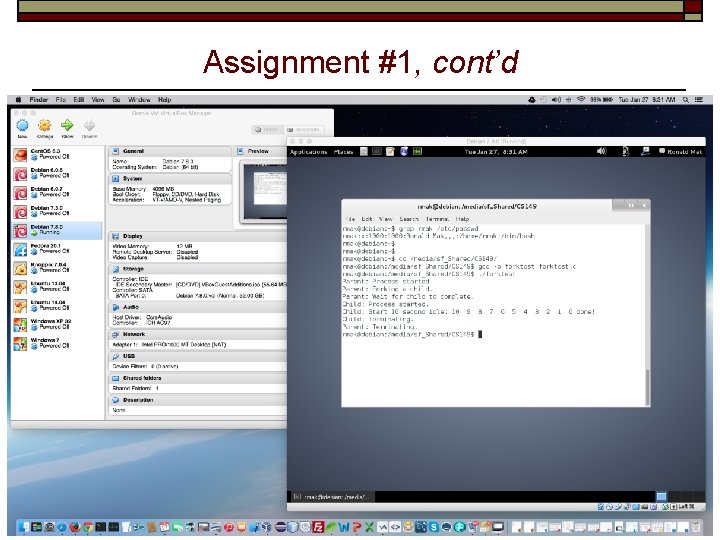Select the Debian 6.0.7 virtual machine
This screenshot has height=540, width=720.
(57, 192)
